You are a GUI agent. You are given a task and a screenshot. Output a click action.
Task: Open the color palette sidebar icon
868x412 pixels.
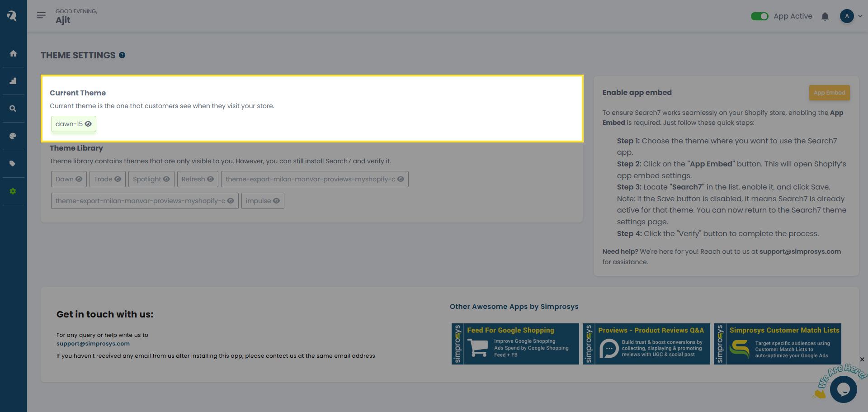click(13, 136)
